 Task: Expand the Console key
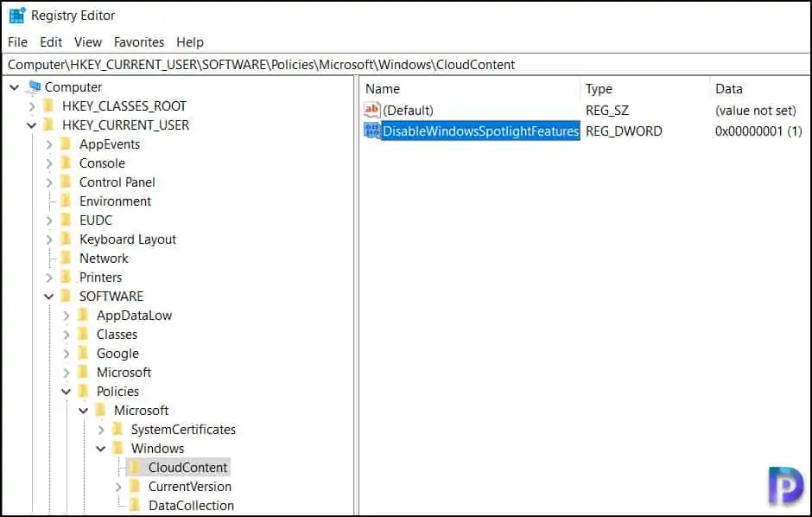pyautogui.click(x=49, y=163)
